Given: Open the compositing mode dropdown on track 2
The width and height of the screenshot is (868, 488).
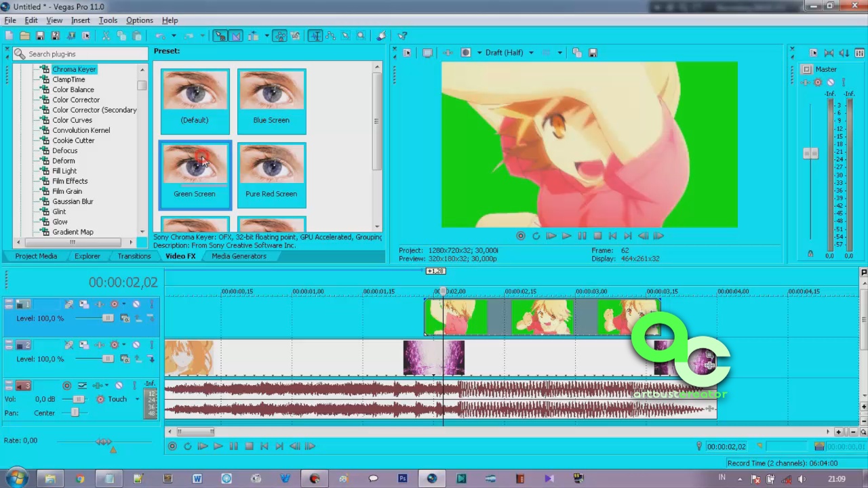Looking at the screenshot, I should [x=83, y=345].
